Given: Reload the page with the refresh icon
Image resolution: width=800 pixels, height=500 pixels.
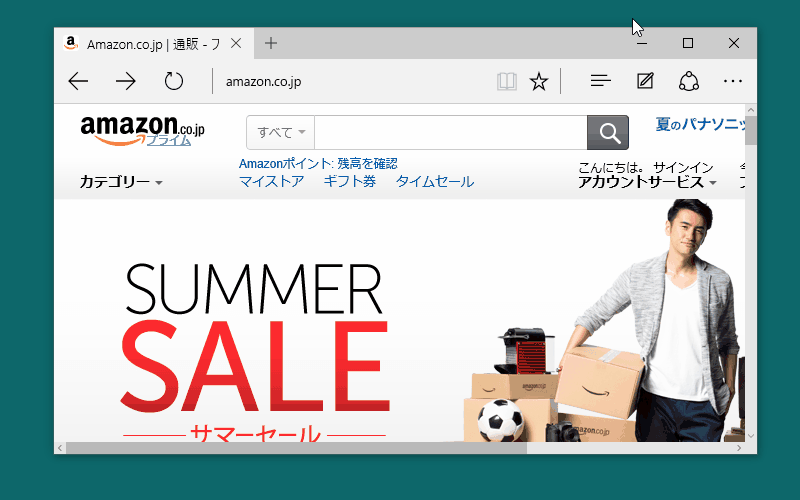Looking at the screenshot, I should point(173,81).
